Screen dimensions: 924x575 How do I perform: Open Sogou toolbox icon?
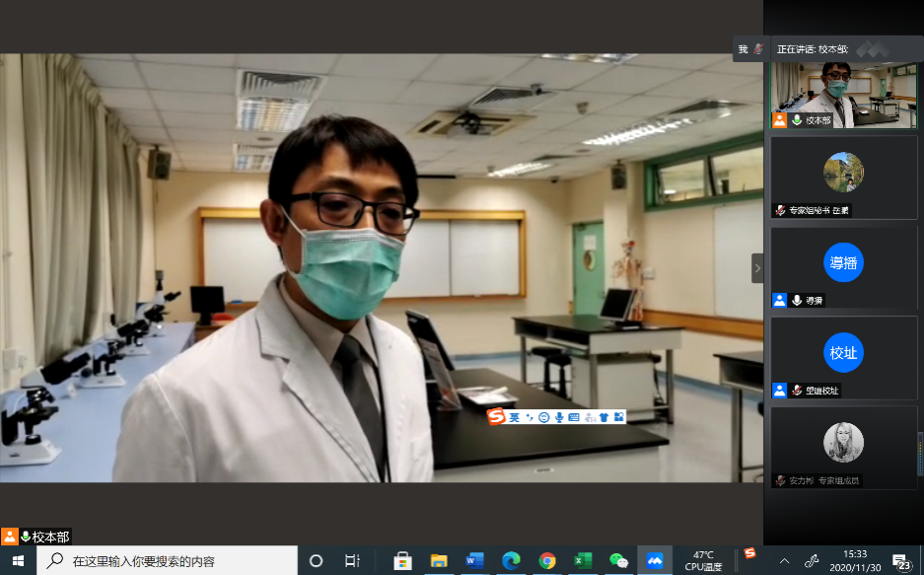coord(618,417)
